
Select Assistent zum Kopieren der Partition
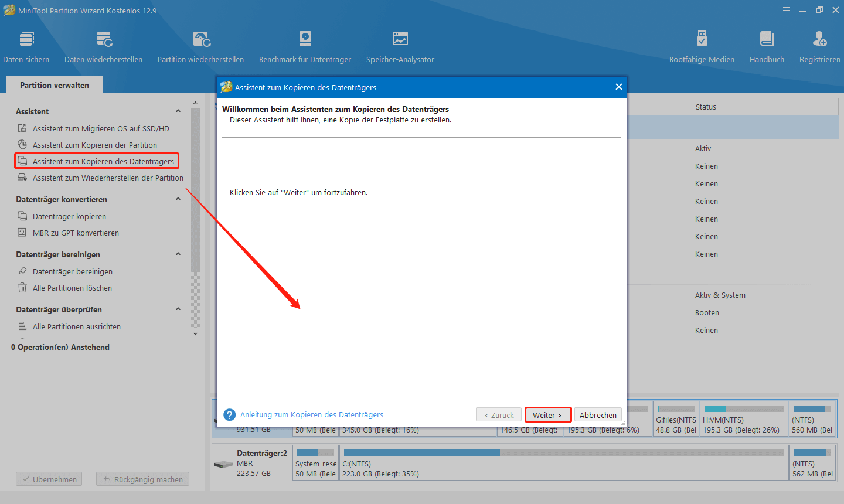pos(95,145)
